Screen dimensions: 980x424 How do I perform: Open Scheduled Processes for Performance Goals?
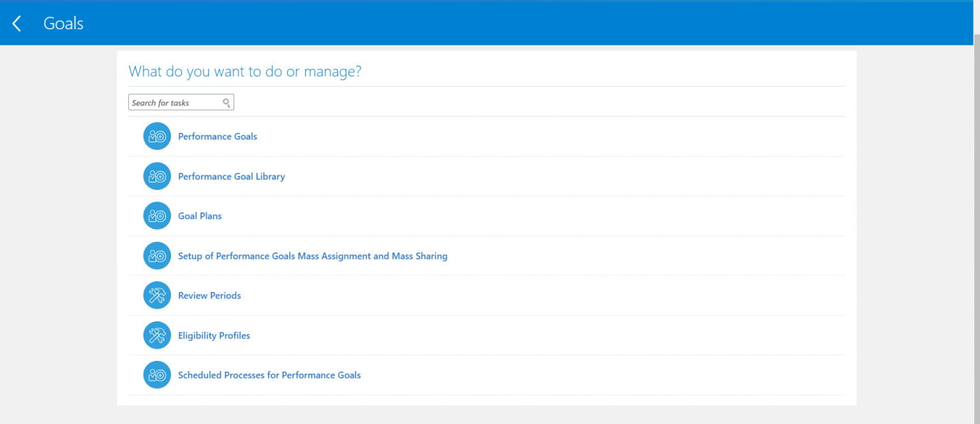point(269,375)
